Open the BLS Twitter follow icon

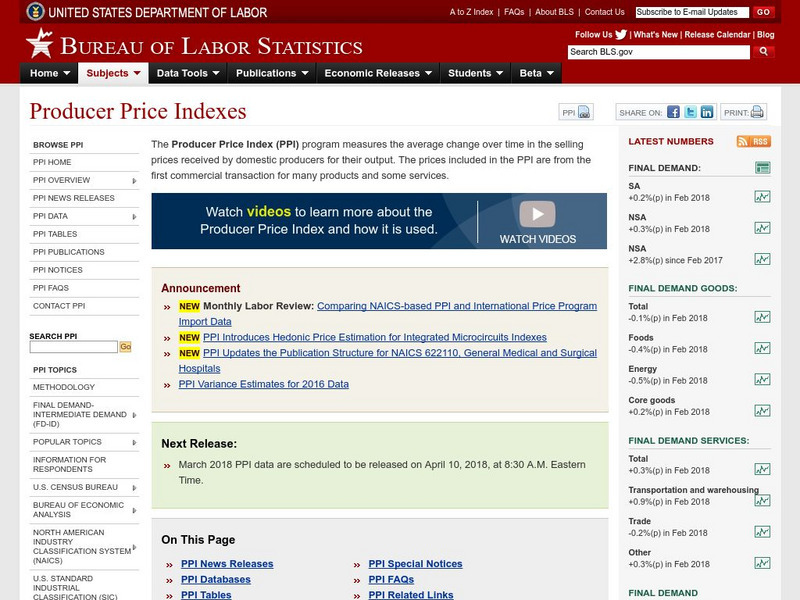[x=620, y=35]
